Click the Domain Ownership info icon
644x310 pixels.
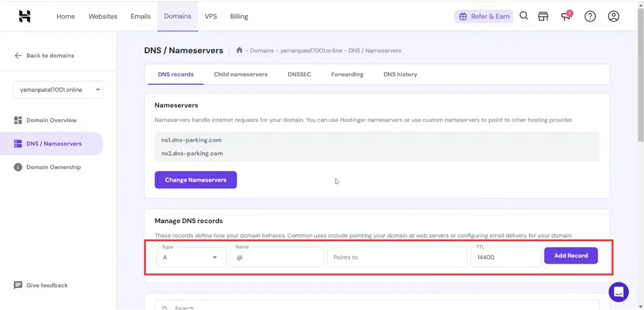[x=18, y=167]
